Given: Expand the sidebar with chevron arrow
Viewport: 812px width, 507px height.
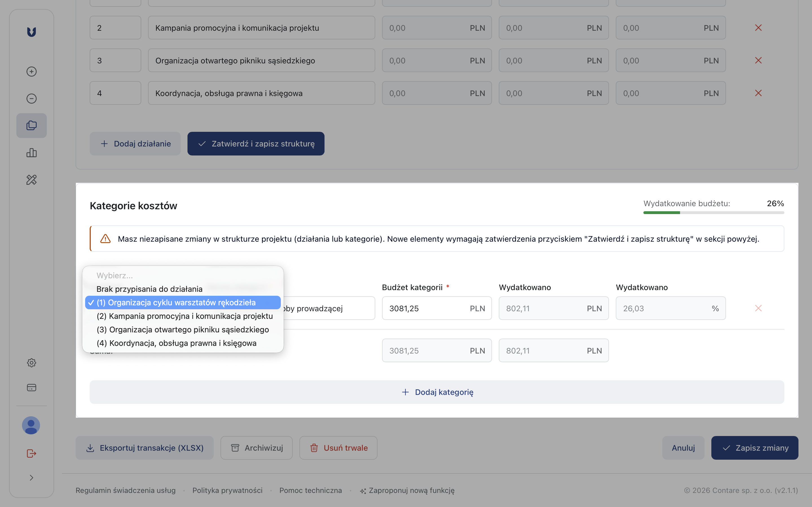Looking at the screenshot, I should 32,477.
